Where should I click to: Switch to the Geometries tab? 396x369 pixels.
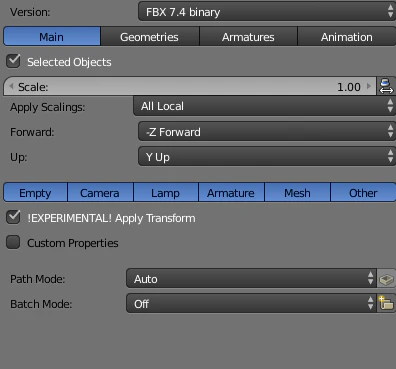[149, 37]
